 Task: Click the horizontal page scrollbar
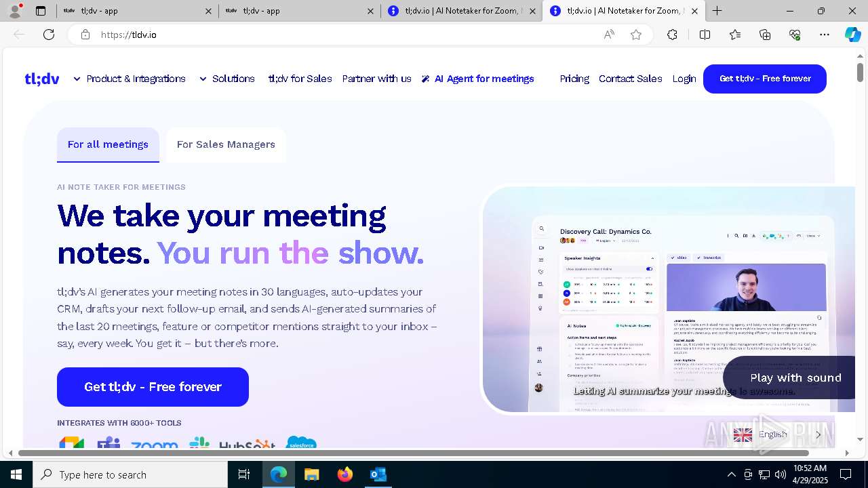tap(414, 453)
